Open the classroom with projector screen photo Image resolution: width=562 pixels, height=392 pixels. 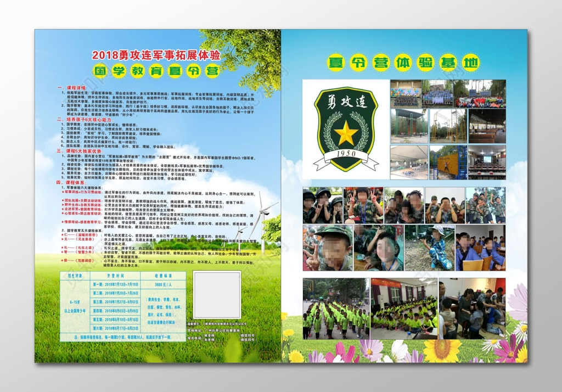[487, 162]
